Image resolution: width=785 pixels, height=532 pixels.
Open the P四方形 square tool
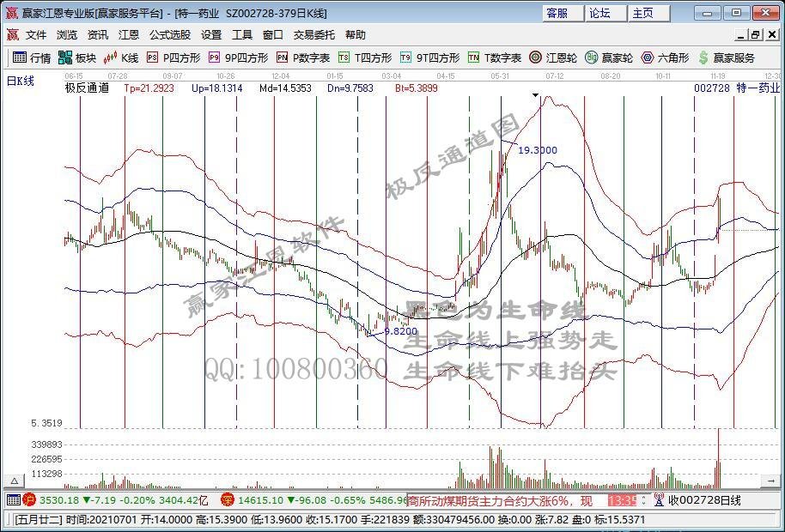173,58
